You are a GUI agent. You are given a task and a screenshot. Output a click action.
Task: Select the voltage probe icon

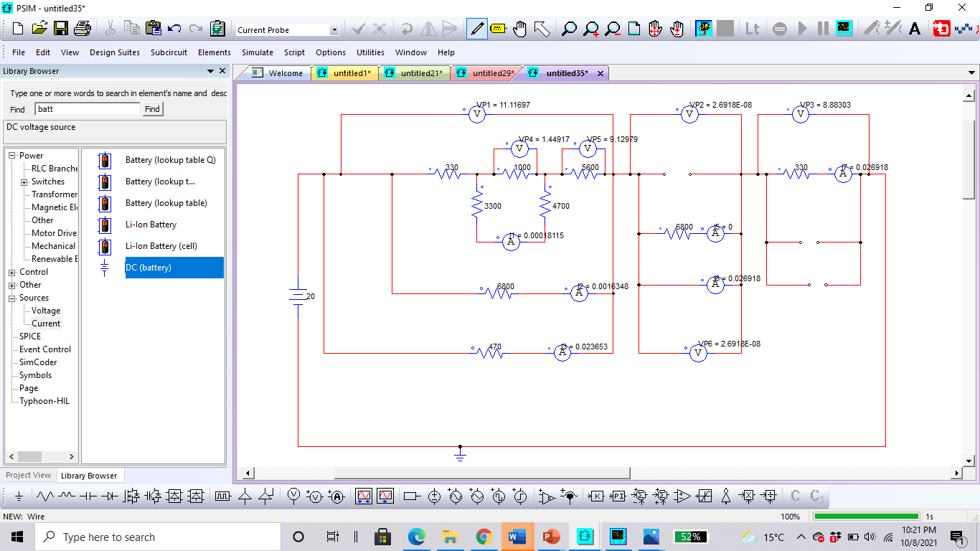point(293,496)
